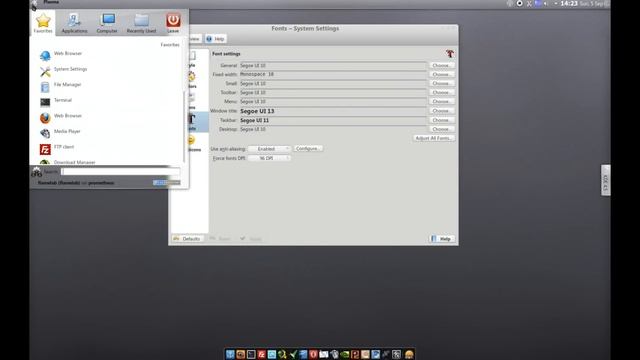Click Configure next to anti-aliasing
Viewport: 640px width, 360px height.
click(x=308, y=149)
